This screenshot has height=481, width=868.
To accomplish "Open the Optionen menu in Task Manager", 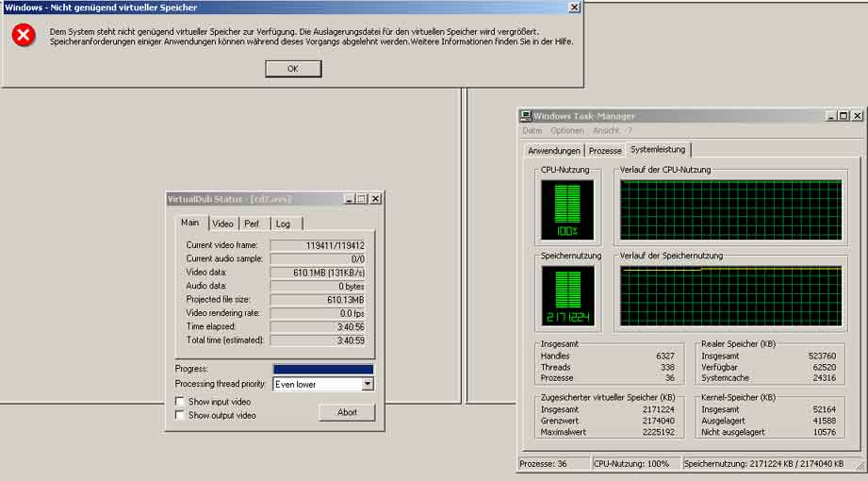I will [x=566, y=131].
